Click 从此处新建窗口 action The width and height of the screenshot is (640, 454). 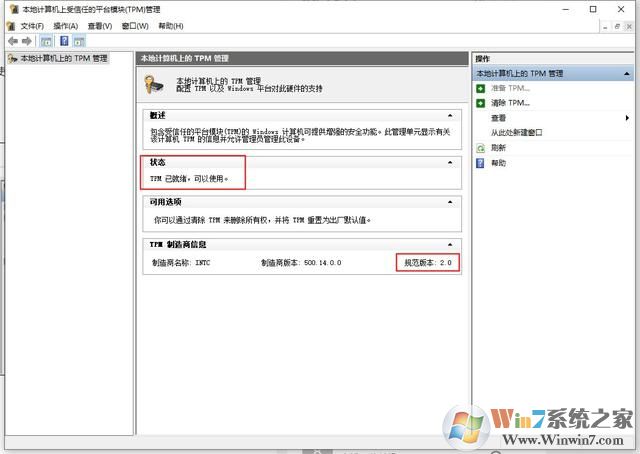click(516, 133)
